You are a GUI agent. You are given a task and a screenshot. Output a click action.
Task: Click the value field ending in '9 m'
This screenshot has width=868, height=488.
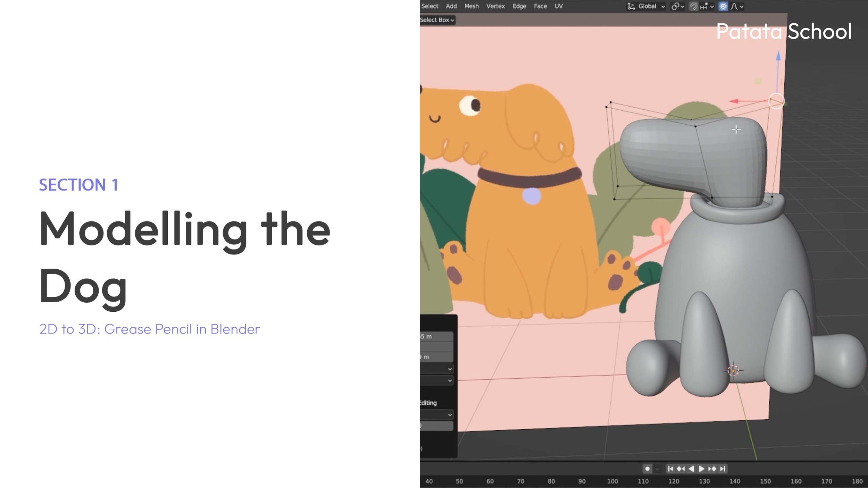click(x=436, y=357)
